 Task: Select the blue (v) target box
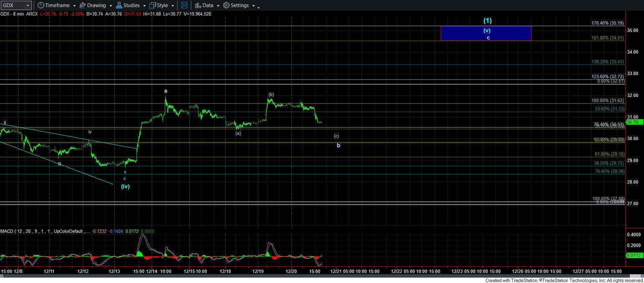coord(486,33)
